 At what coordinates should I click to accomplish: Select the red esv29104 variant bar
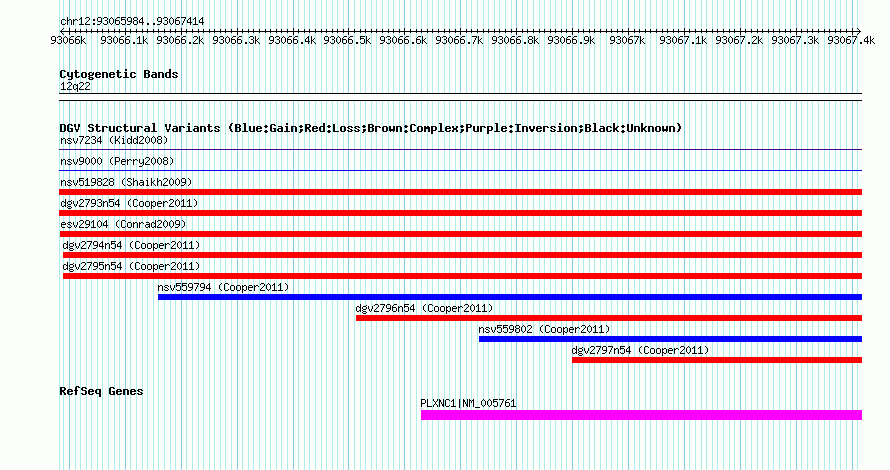(460, 234)
